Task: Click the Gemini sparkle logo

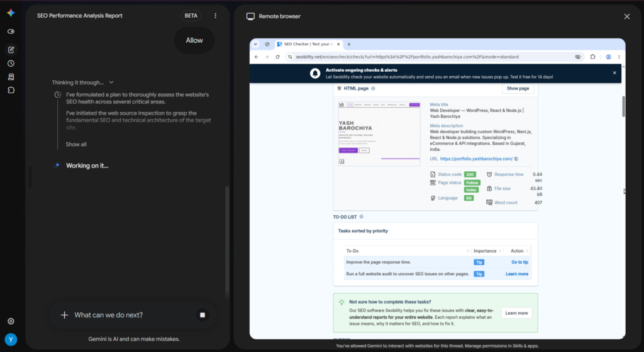Action: [x=11, y=13]
